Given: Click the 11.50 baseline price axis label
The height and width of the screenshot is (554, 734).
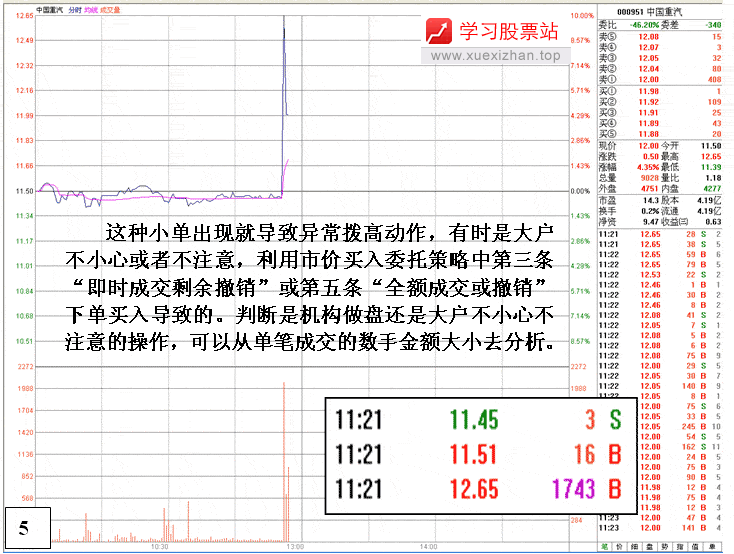Looking at the screenshot, I should coord(25,191).
